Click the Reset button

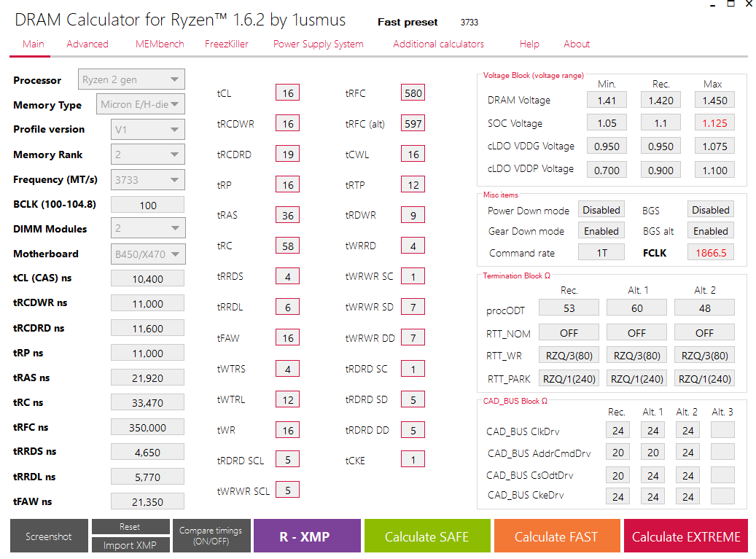pyautogui.click(x=130, y=527)
